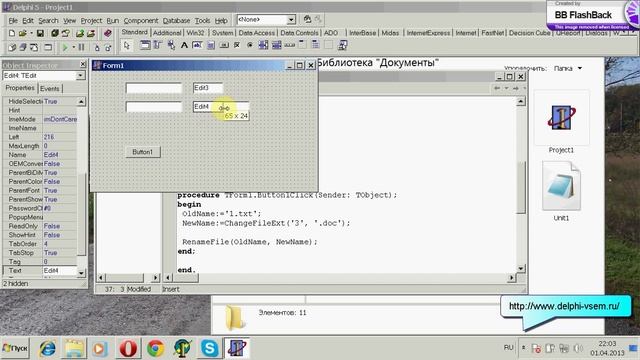640x360 pixels.
Task: Click the code editor vertical scrollbar down arrow
Action: pyautogui.click(x=521, y=268)
